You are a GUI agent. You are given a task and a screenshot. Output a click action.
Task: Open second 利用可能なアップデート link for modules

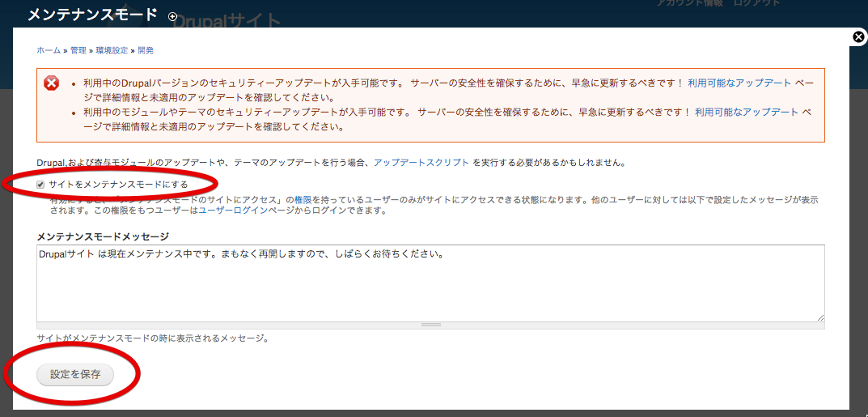(x=746, y=112)
